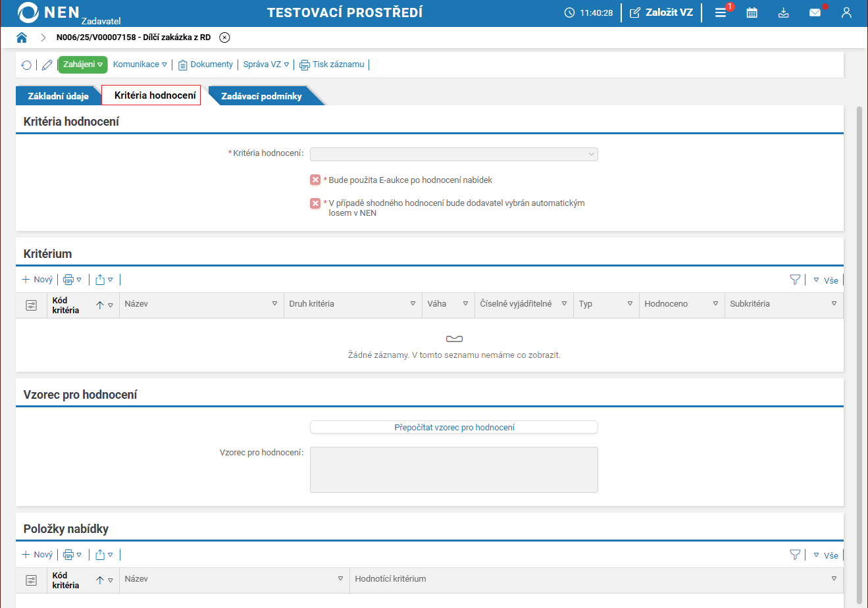Click the vertical page scrollbar
This screenshot has height=608, width=868.
coord(859,355)
